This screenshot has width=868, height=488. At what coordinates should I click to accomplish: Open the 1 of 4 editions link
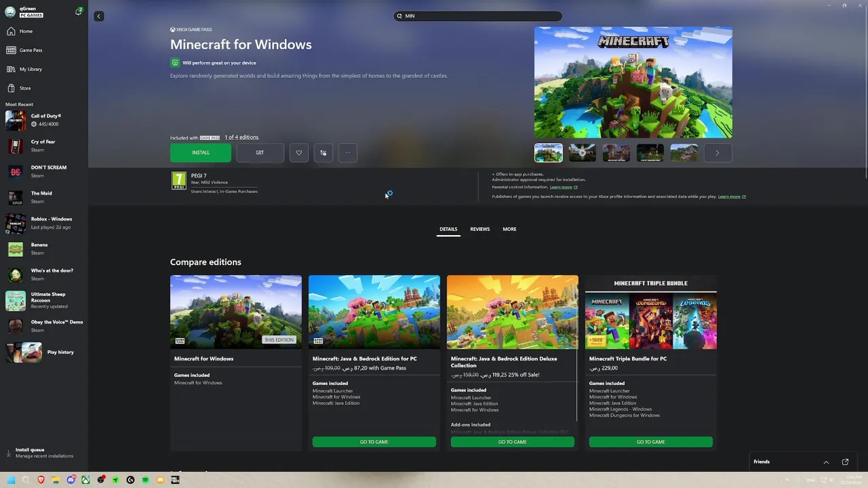coord(241,138)
